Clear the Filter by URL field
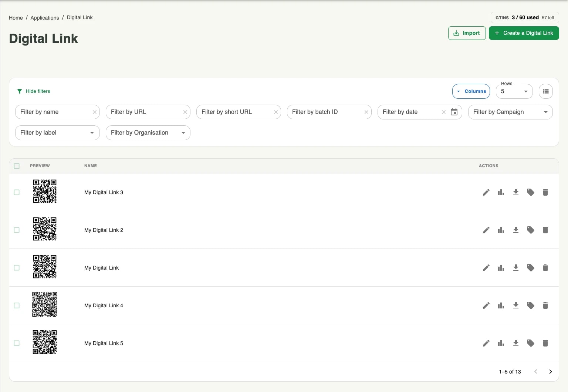The image size is (568, 392). pos(185,112)
